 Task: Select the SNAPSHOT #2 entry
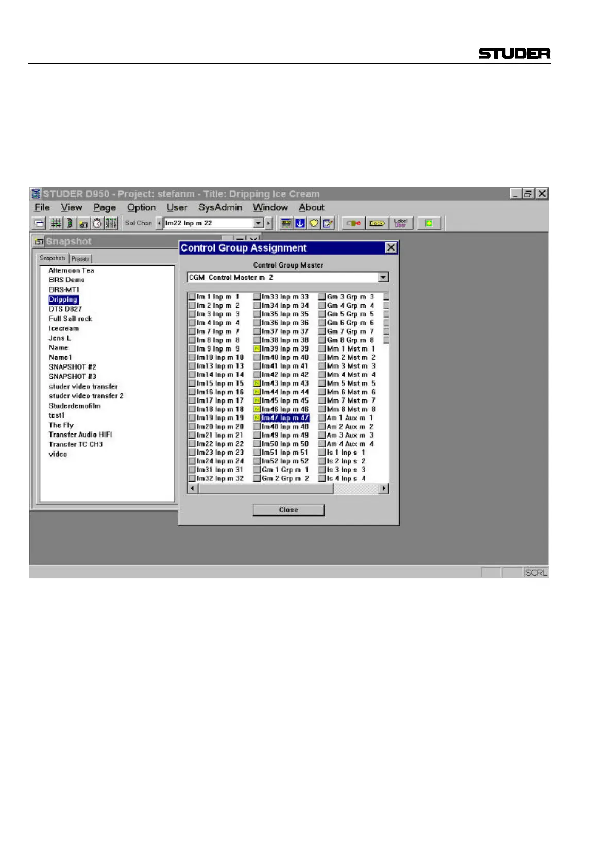(72, 367)
